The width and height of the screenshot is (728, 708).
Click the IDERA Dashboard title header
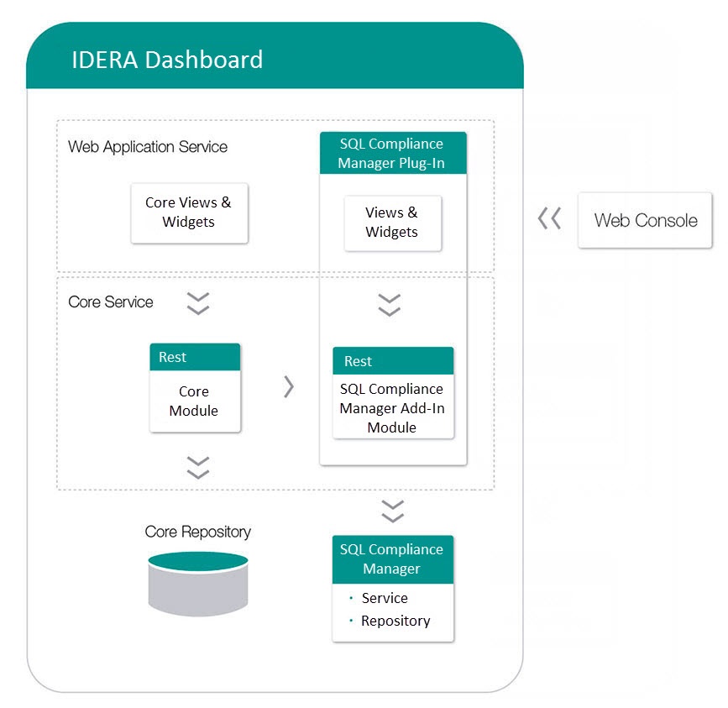[275, 55]
